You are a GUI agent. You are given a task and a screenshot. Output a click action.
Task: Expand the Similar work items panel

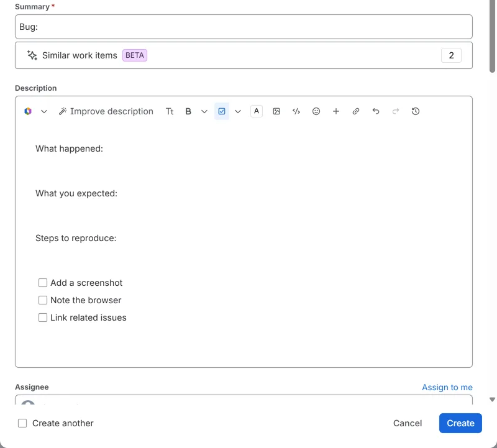(244, 55)
